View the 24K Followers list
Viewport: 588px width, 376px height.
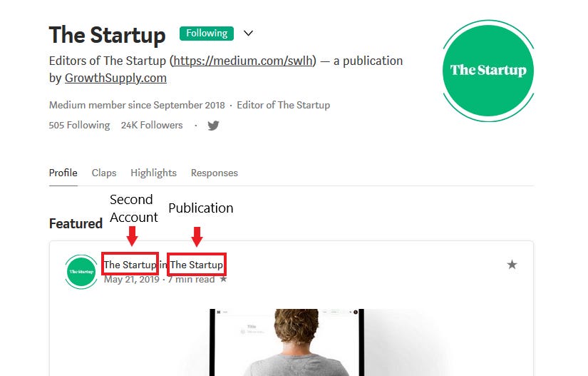[x=152, y=125]
